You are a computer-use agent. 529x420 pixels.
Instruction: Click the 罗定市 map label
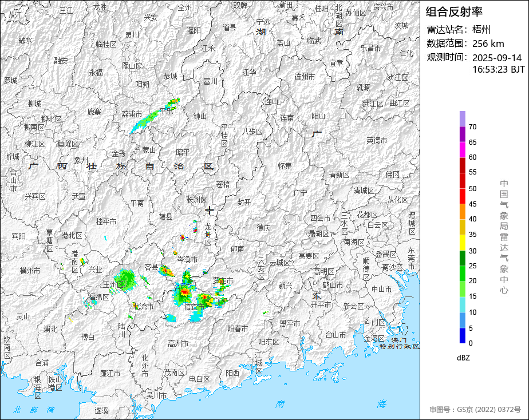[x=223, y=280]
